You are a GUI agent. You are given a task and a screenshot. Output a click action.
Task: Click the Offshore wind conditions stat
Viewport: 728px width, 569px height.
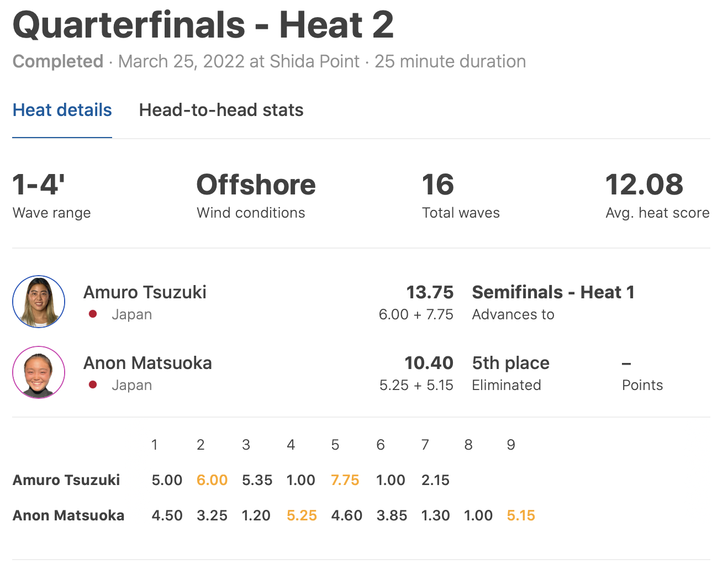(256, 185)
